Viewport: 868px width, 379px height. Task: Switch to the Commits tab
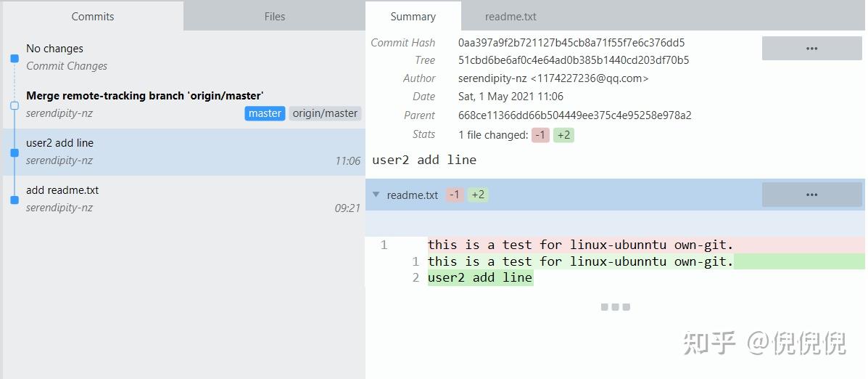pos(92,16)
